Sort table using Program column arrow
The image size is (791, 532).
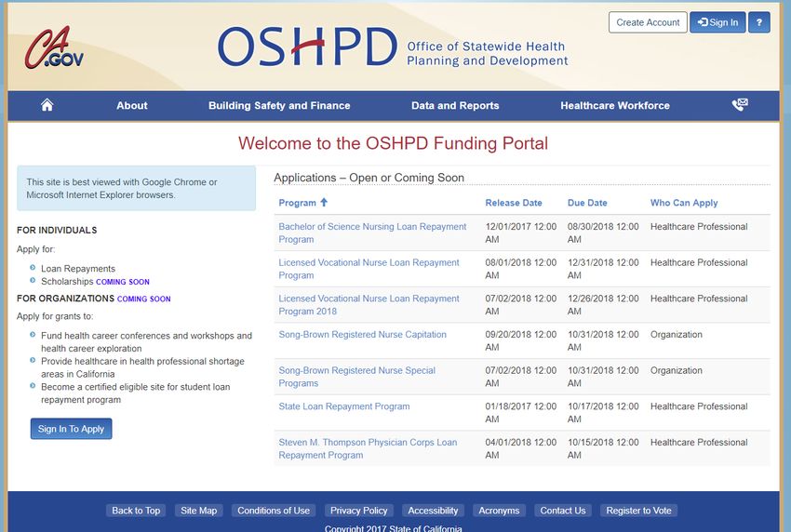point(324,202)
